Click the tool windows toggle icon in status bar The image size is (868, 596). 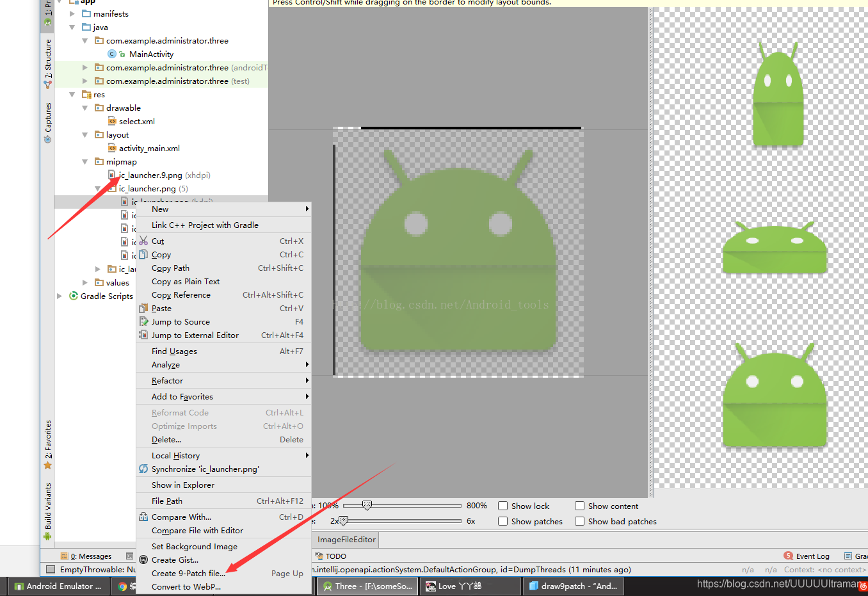point(51,569)
